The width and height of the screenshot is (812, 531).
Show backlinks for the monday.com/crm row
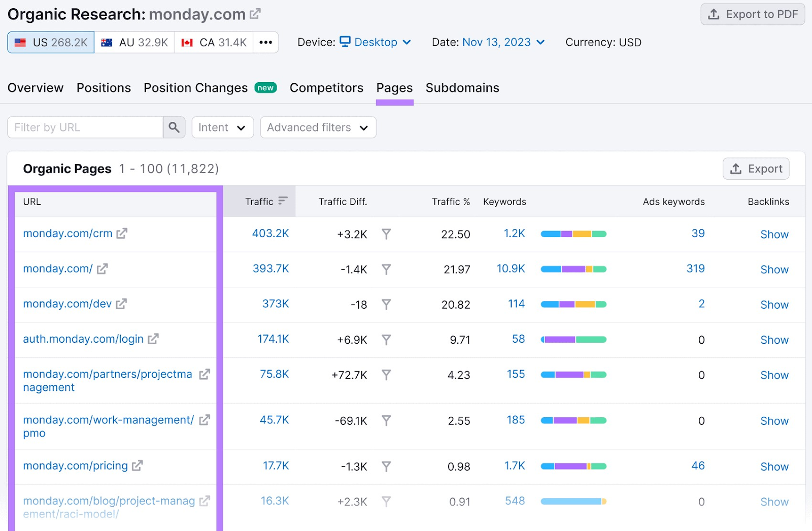click(x=774, y=234)
